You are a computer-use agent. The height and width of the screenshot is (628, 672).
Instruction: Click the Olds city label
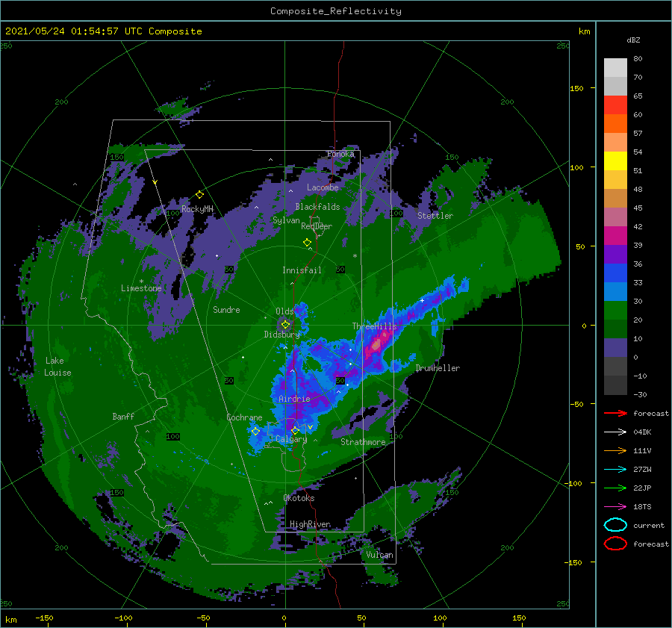pyautogui.click(x=284, y=311)
